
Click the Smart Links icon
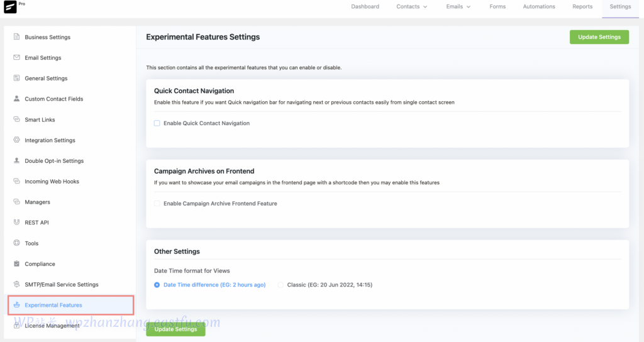(17, 119)
